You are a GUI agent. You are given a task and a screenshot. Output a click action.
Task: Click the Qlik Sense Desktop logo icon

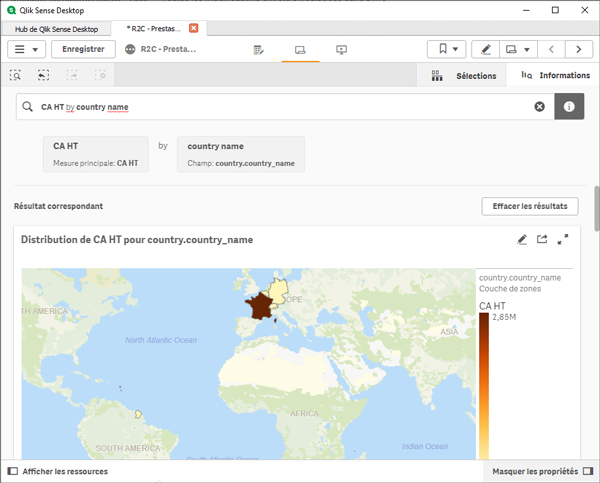11,10
